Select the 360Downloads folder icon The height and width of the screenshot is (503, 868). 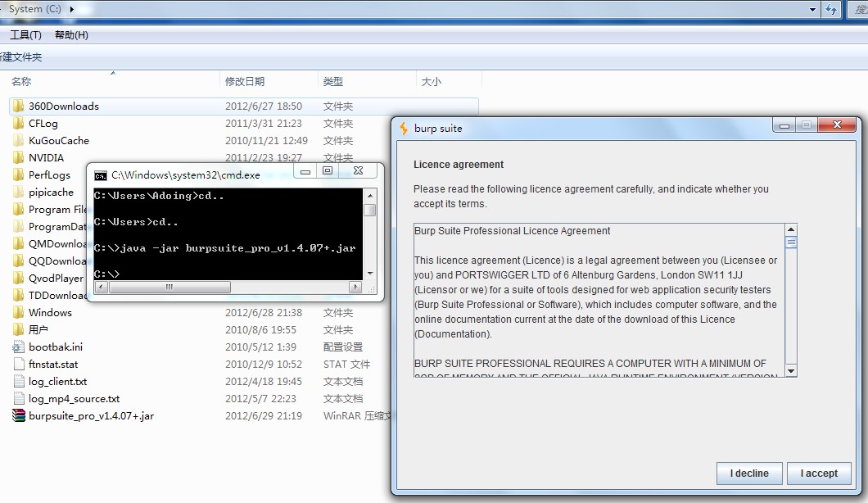pyautogui.click(x=19, y=106)
